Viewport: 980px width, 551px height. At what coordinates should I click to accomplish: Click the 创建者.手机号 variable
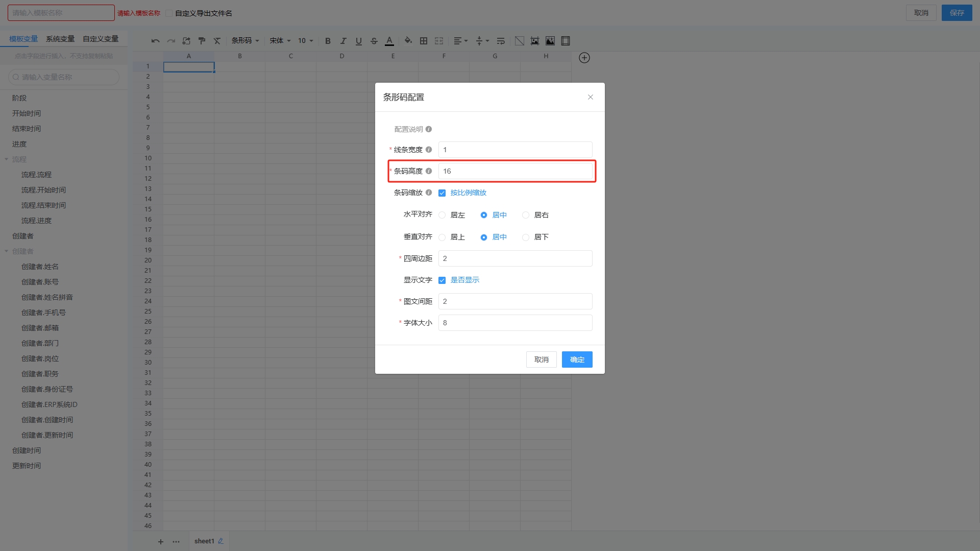43,313
